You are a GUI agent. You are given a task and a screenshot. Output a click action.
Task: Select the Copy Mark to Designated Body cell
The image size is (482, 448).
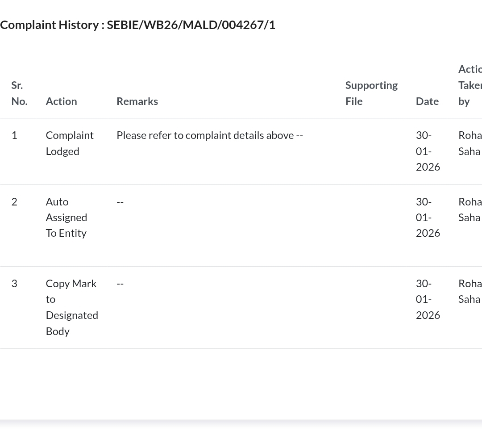tap(71, 307)
